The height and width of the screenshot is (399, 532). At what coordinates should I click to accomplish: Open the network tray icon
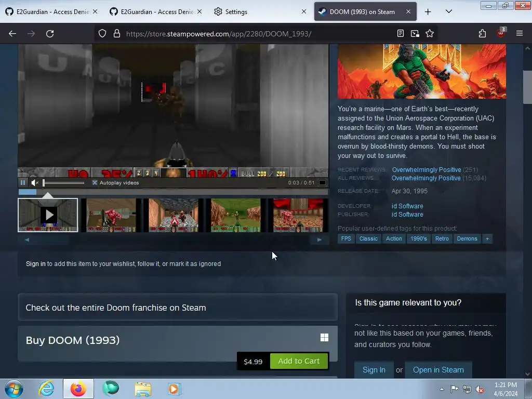tap(467, 390)
